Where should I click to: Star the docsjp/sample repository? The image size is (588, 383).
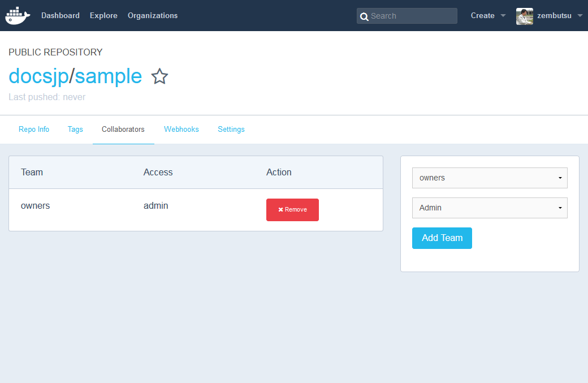tap(159, 76)
